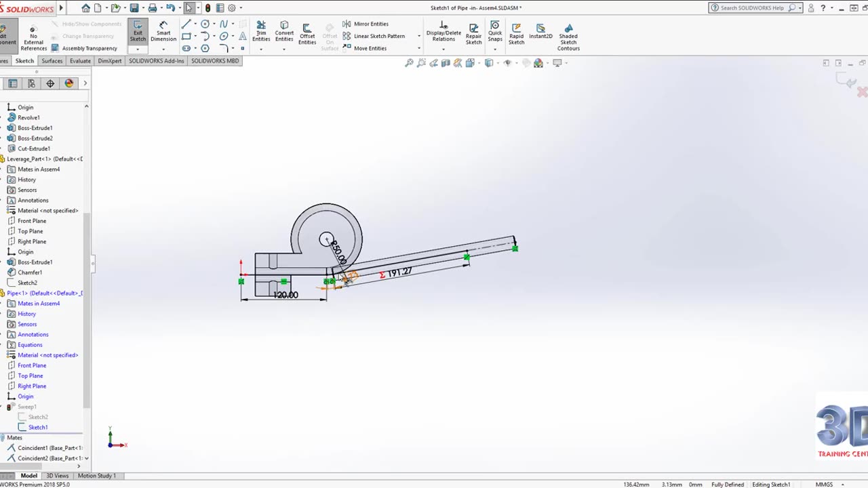This screenshot has height=488, width=868.
Task: Expand the FeatureManager tabs chevron
Action: click(x=85, y=83)
